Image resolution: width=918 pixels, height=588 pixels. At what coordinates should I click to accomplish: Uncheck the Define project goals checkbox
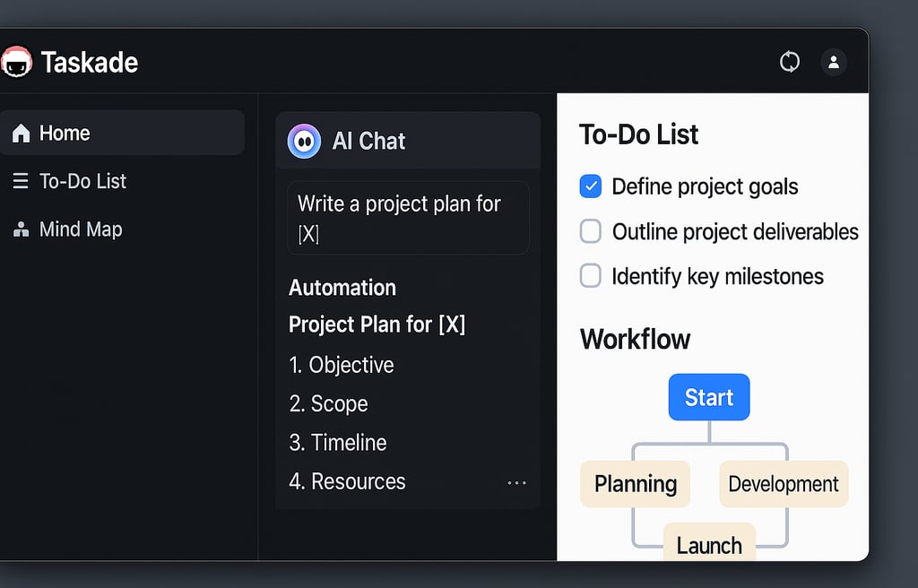pos(590,186)
